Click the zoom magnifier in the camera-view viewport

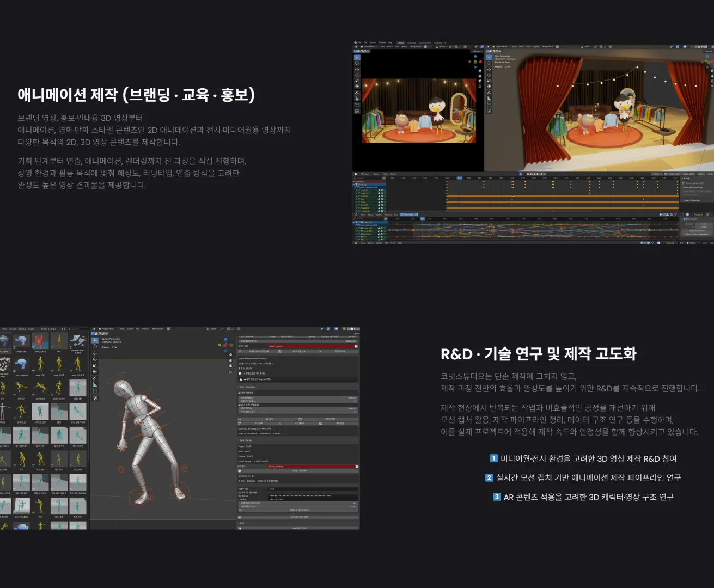coord(480,71)
